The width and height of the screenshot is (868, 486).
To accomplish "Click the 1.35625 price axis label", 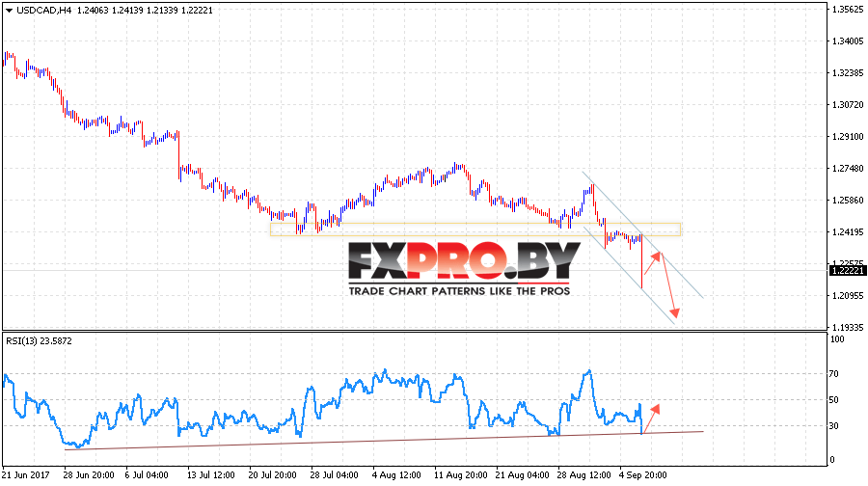I will [848, 9].
